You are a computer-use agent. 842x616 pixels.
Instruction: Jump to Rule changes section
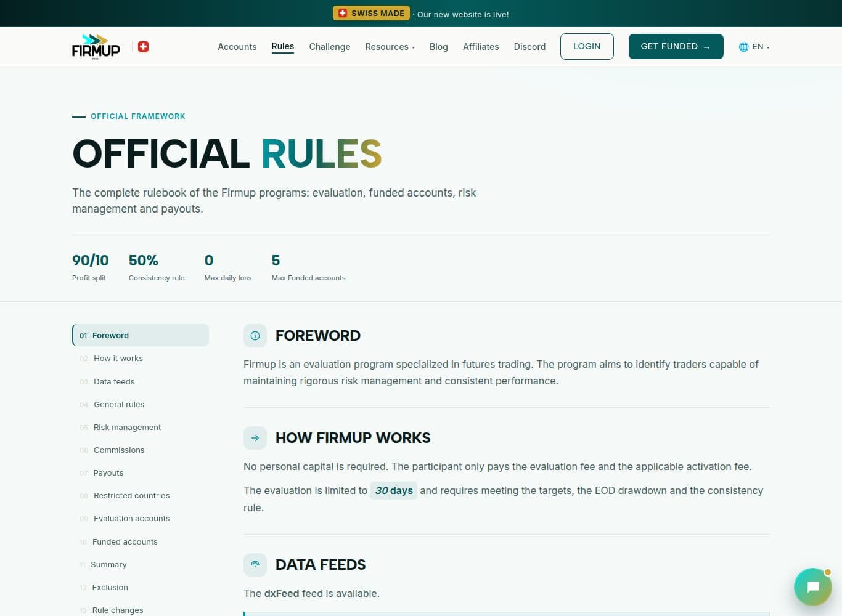141,610
